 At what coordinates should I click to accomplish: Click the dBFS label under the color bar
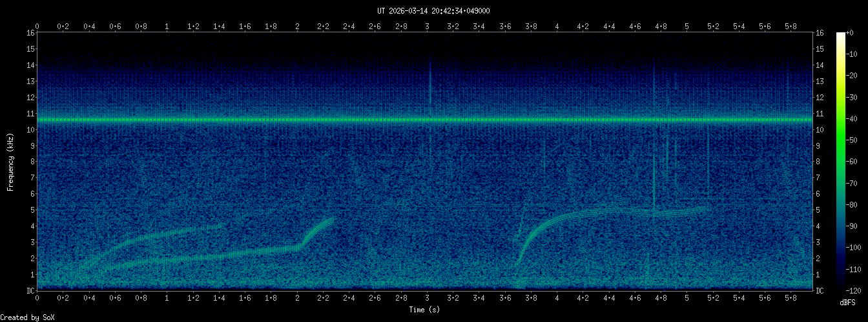click(849, 302)
